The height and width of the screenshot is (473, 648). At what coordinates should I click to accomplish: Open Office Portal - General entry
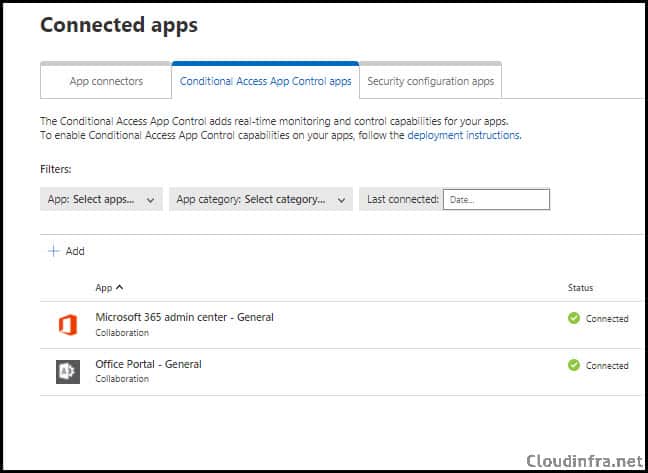[148, 364]
